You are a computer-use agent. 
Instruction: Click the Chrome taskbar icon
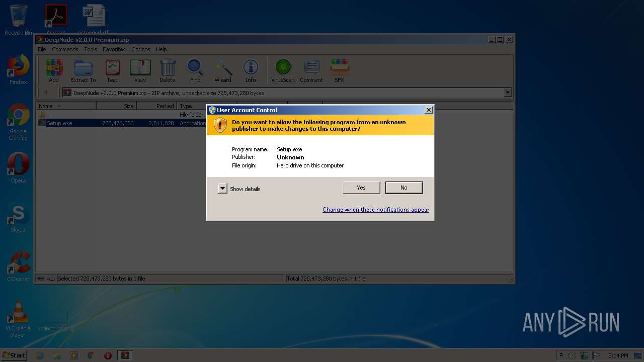coord(91,355)
